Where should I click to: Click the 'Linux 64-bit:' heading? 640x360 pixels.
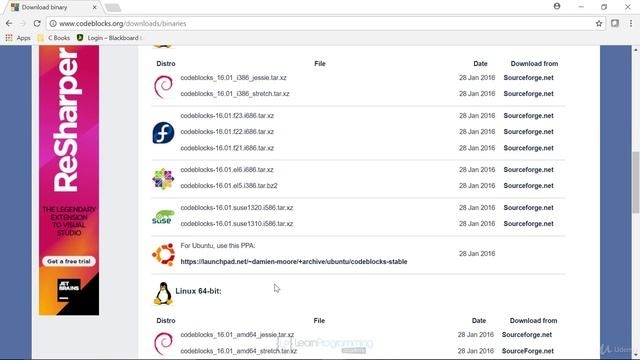tap(198, 291)
